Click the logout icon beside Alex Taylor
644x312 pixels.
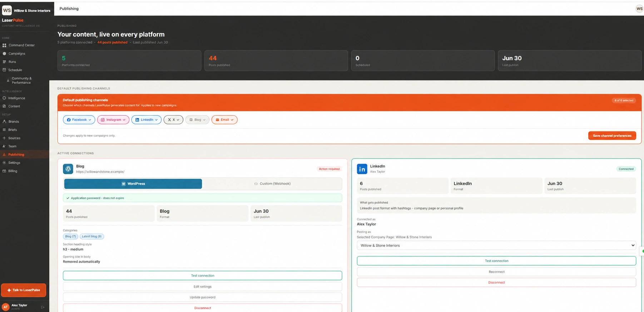click(x=43, y=307)
